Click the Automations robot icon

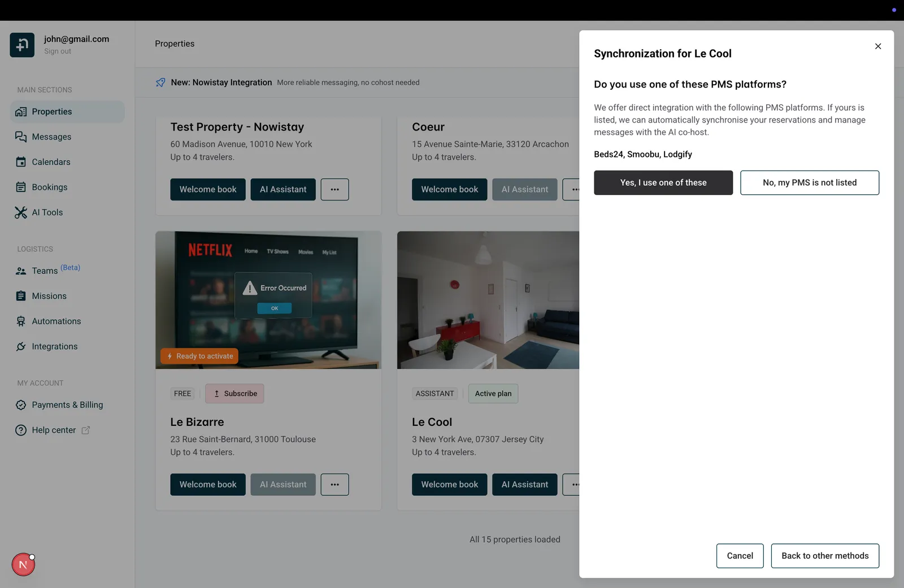click(21, 321)
